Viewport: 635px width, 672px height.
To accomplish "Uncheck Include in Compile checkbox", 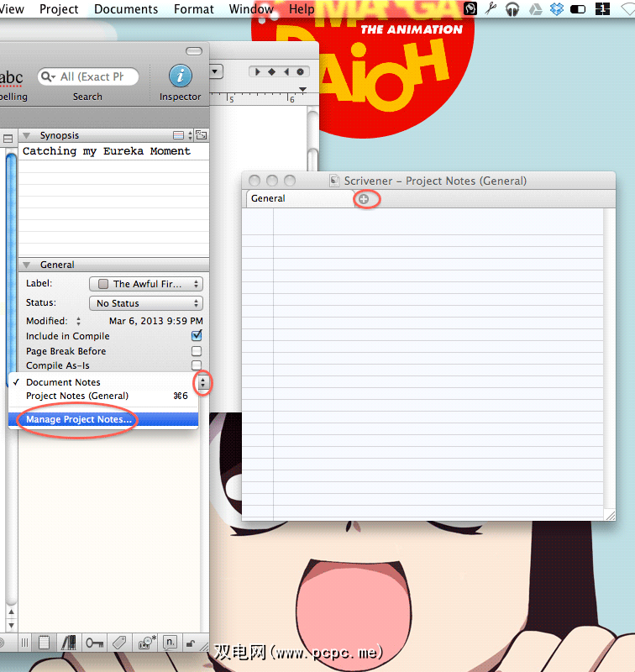I will click(x=197, y=335).
